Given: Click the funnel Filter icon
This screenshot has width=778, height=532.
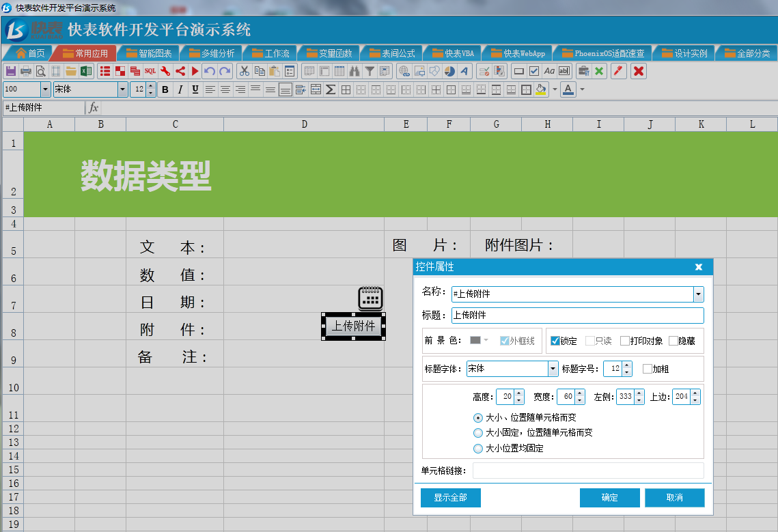Looking at the screenshot, I should [370, 71].
